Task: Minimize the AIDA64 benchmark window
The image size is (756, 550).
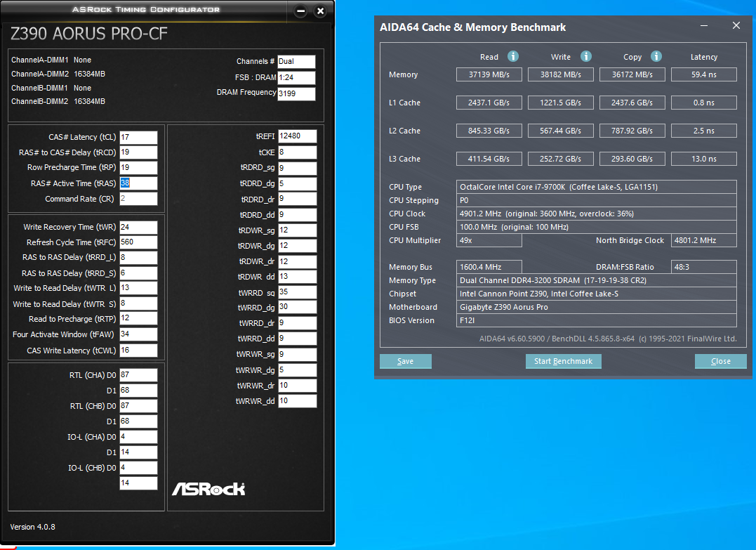Action: tap(704, 25)
